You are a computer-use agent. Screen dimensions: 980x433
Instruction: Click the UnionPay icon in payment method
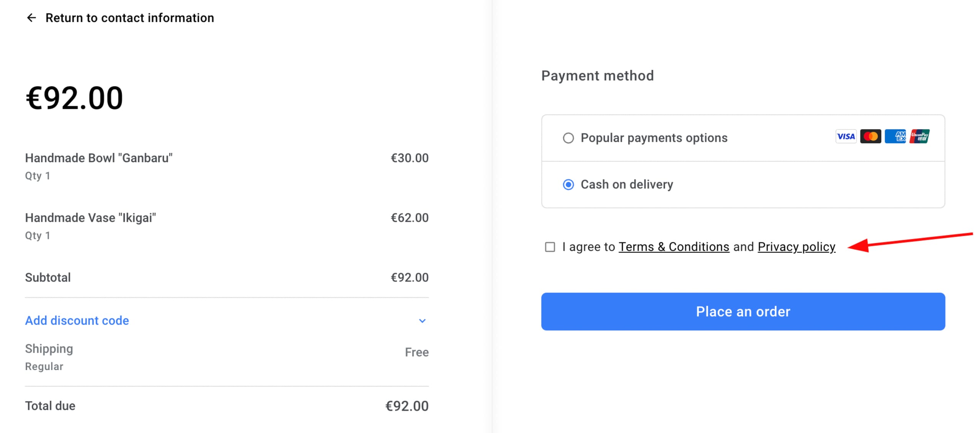coord(920,136)
